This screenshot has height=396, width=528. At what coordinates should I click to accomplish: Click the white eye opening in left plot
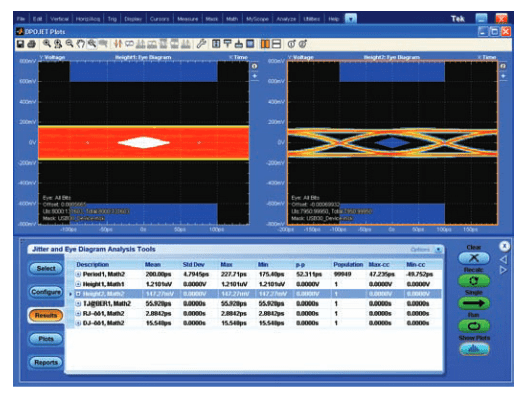pos(144,142)
